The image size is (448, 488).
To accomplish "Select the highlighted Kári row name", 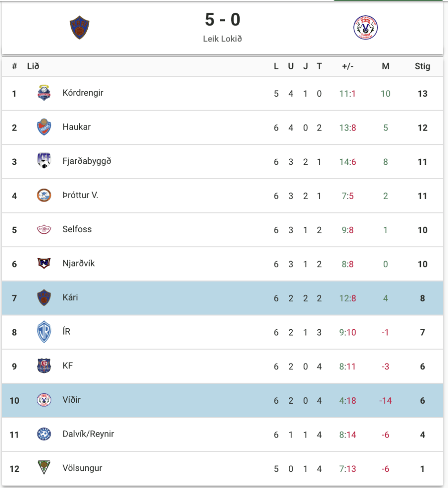I will click(x=71, y=297).
